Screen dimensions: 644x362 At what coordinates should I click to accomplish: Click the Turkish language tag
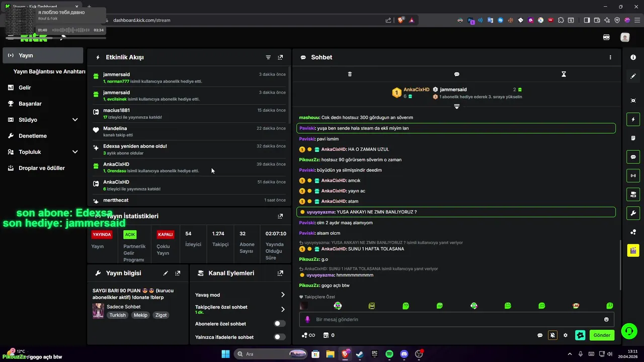pos(118,315)
